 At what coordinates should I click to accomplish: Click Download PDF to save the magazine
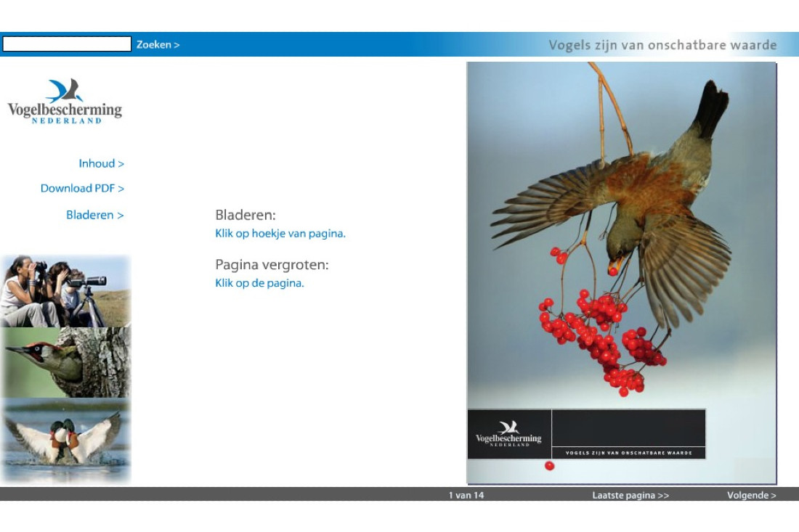click(82, 188)
